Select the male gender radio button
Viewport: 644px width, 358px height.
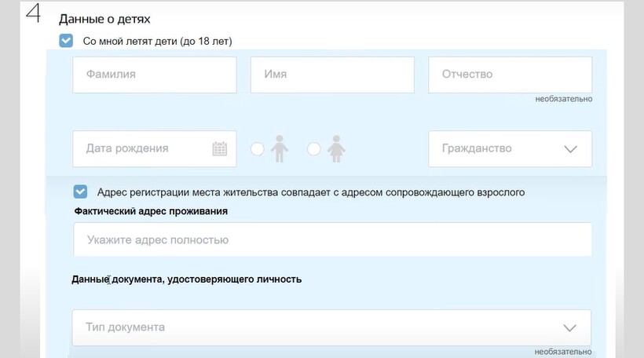point(257,149)
